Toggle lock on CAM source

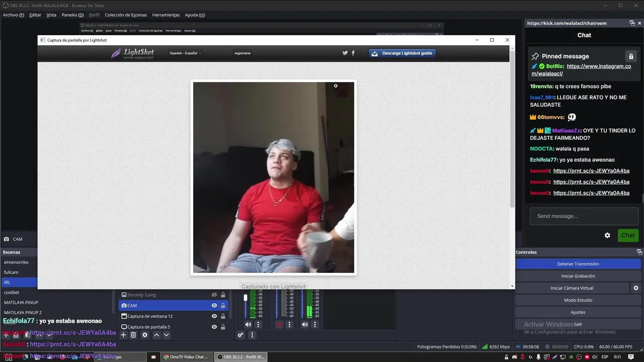223,306
